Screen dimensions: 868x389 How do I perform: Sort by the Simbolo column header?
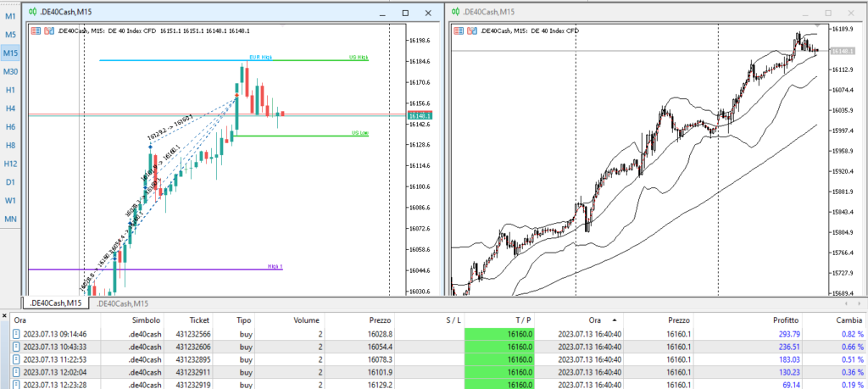click(133, 320)
